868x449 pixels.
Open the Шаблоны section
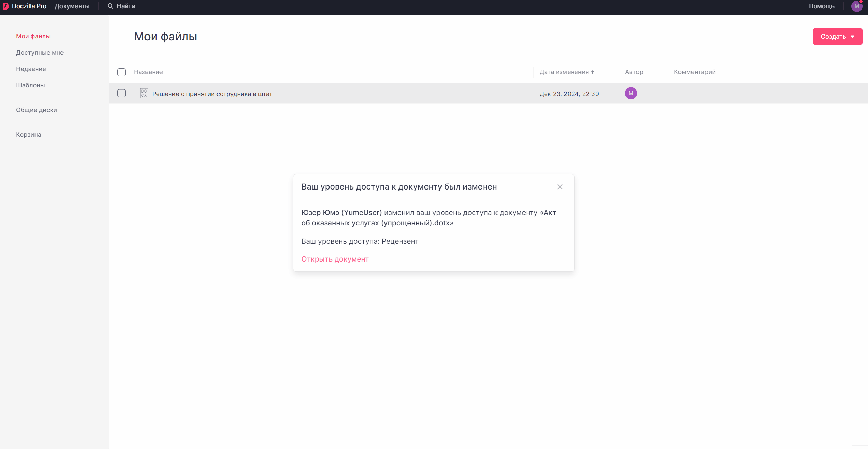click(30, 85)
